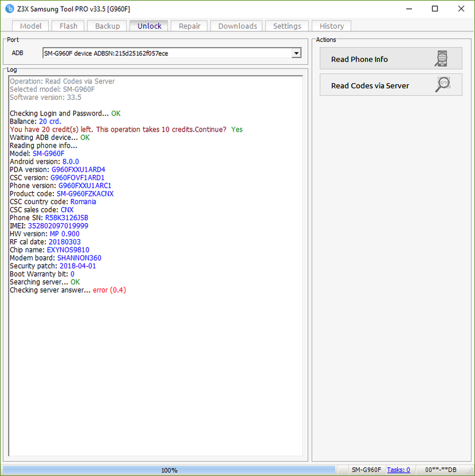Click security patch 2018-04-01
The width and height of the screenshot is (475, 476).
point(77,266)
